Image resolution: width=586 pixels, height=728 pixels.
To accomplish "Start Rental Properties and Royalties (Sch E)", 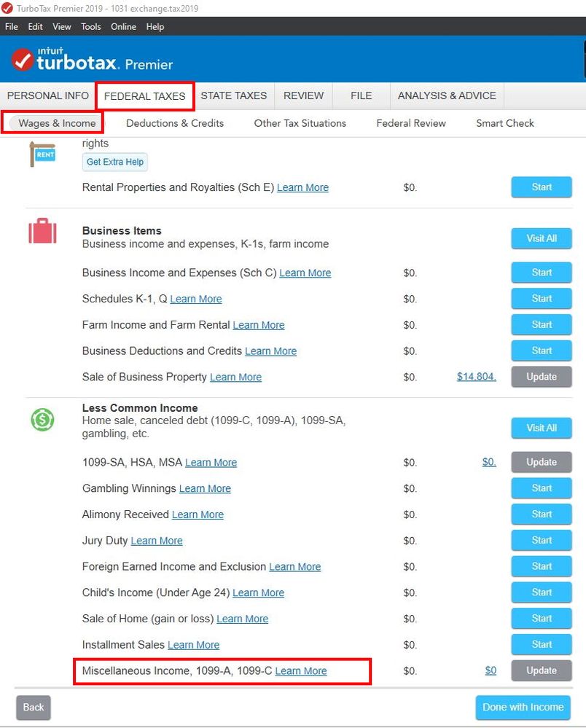I will (x=542, y=187).
